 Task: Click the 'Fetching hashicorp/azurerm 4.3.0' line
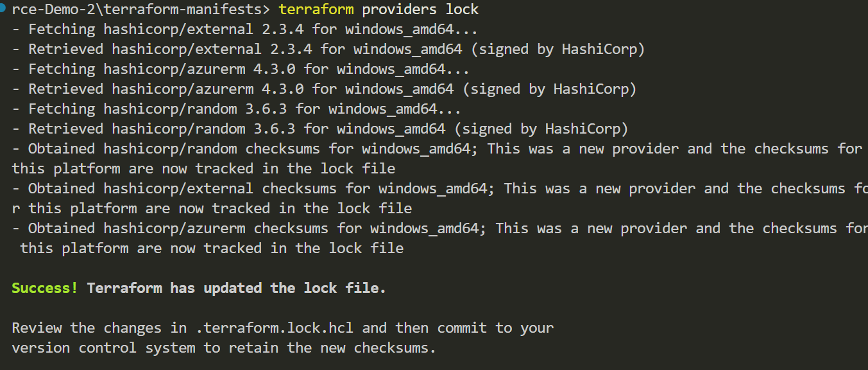point(241,69)
